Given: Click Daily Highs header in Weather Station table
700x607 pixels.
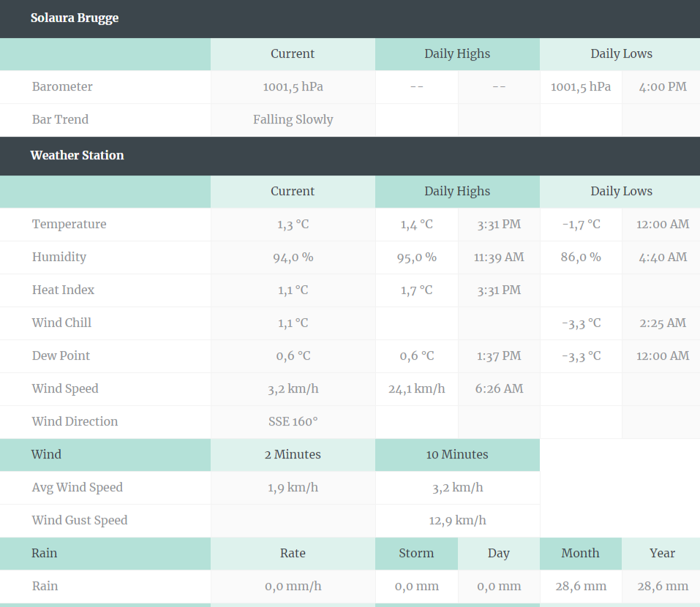Looking at the screenshot, I should click(x=457, y=192).
